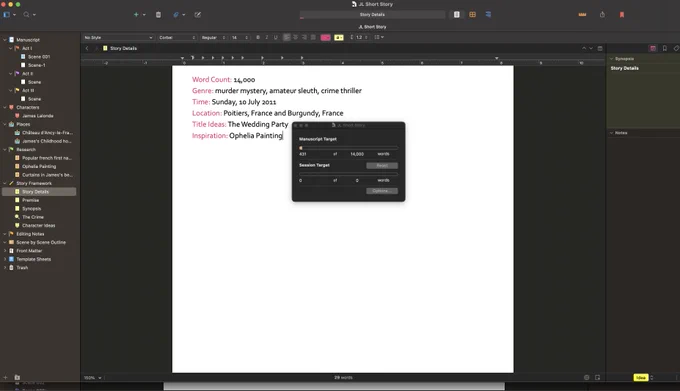Screen dimensions: 680x391
Task: Collapse the Characters folder
Action: (x=5, y=108)
